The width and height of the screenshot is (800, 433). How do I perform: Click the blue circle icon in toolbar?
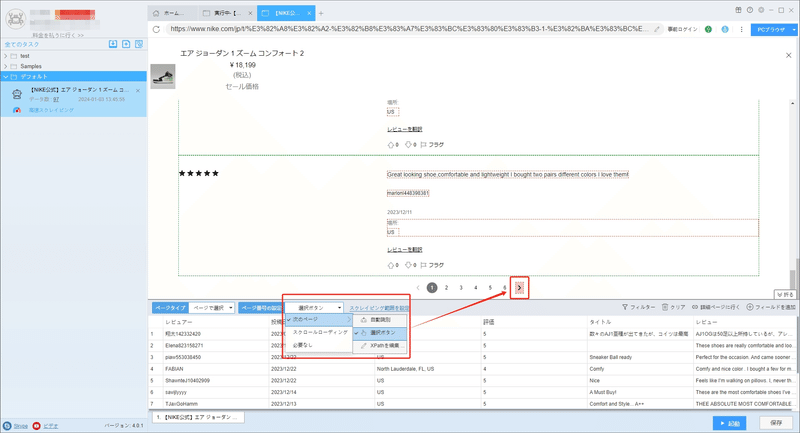[x=725, y=29]
